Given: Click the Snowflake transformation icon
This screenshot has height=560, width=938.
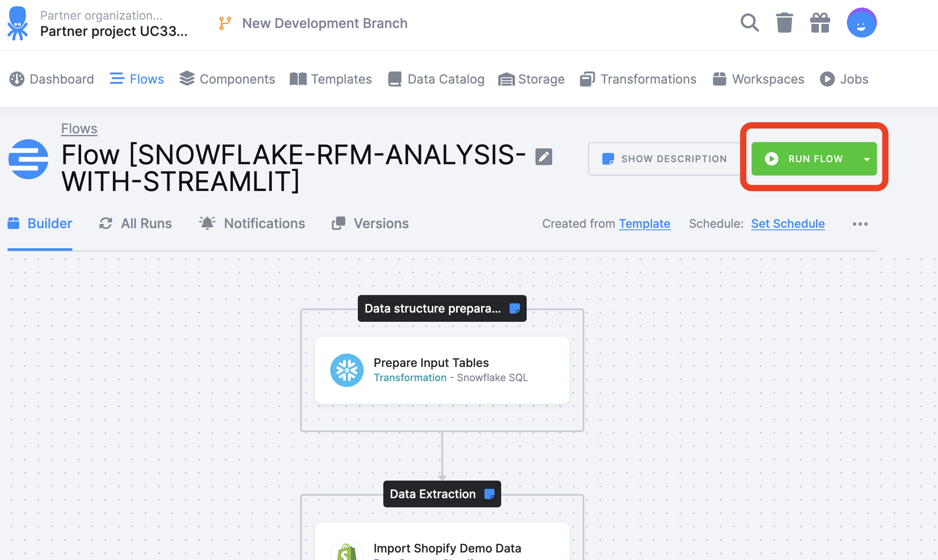Looking at the screenshot, I should pyautogui.click(x=347, y=370).
